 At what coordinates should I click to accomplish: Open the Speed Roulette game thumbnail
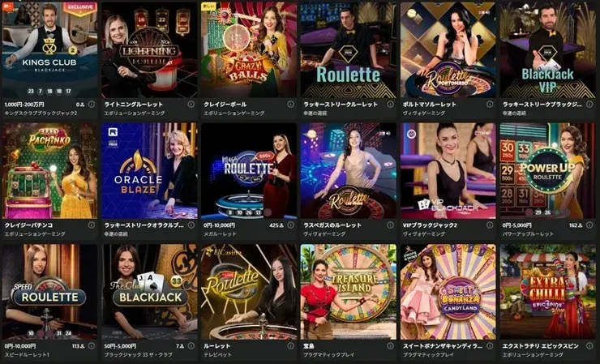[x=49, y=292]
